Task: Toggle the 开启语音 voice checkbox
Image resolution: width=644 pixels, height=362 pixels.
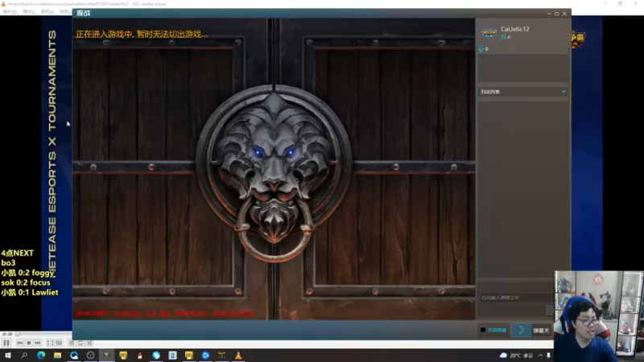Action: [483, 330]
